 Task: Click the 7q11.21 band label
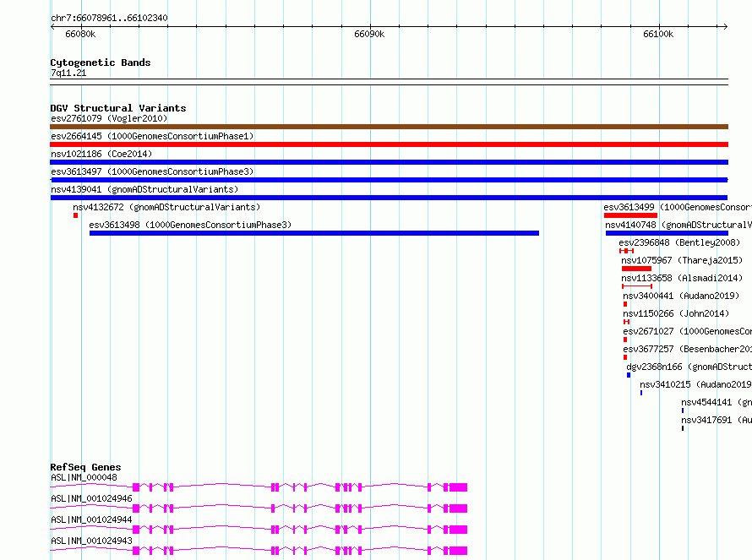68,73
